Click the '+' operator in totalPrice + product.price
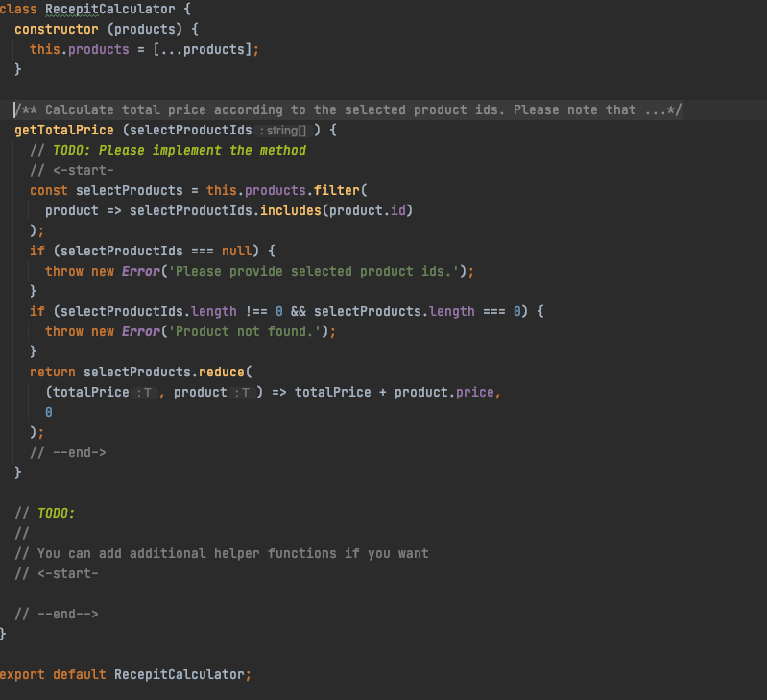The image size is (767, 700). click(382, 393)
